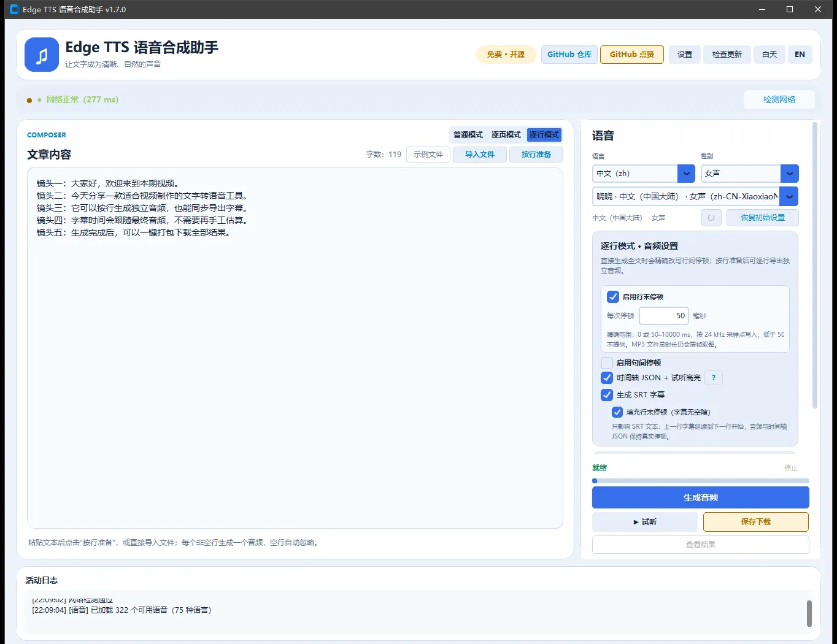Click the 每次停顿 milliseconds input field
This screenshot has width=837, height=644.
(x=664, y=316)
